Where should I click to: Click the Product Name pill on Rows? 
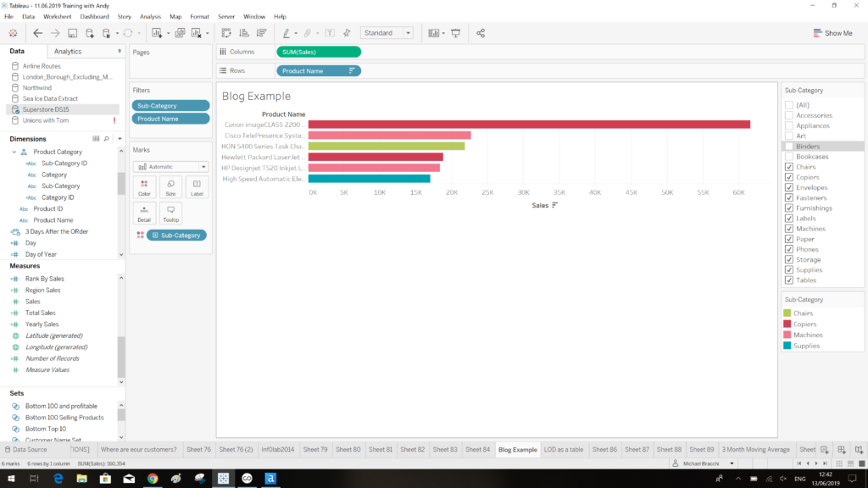[x=319, y=71]
